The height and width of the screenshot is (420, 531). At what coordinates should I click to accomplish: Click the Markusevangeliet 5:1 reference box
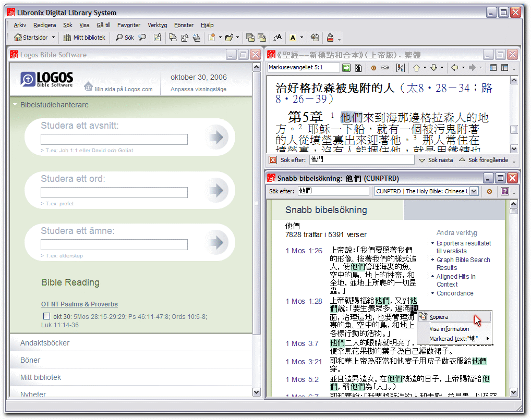pyautogui.click(x=304, y=68)
